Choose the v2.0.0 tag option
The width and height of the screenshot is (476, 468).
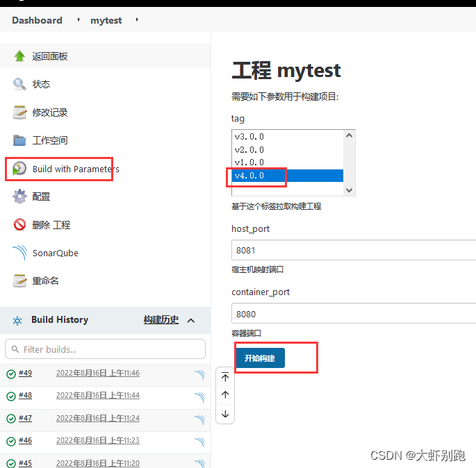pyautogui.click(x=249, y=149)
